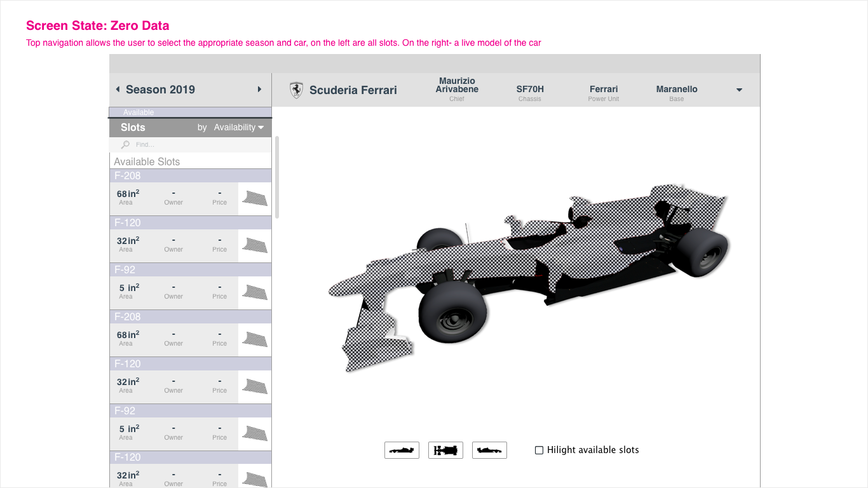Click the 68 in² area of the first F-208
The height and width of the screenshot is (488, 868).
[128, 197]
